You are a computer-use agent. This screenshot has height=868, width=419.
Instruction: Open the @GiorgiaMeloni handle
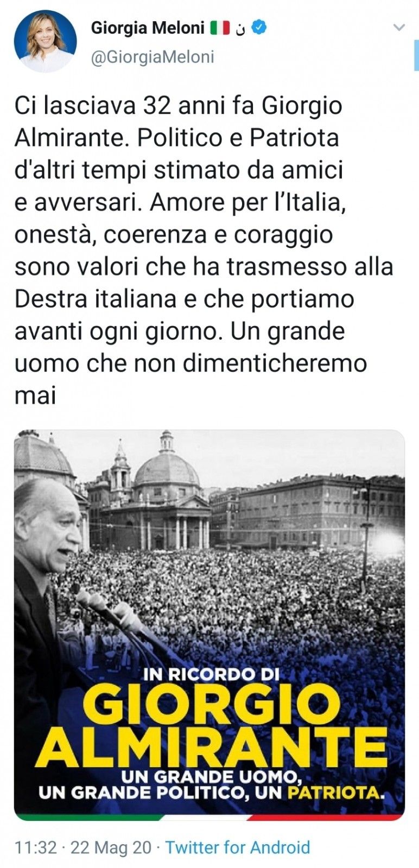[153, 56]
